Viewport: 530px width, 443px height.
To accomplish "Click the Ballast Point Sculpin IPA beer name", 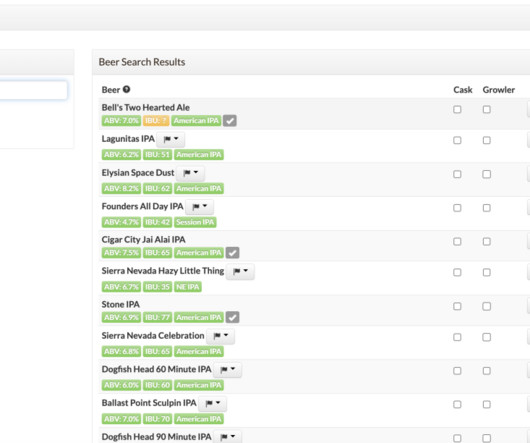I will (149, 403).
